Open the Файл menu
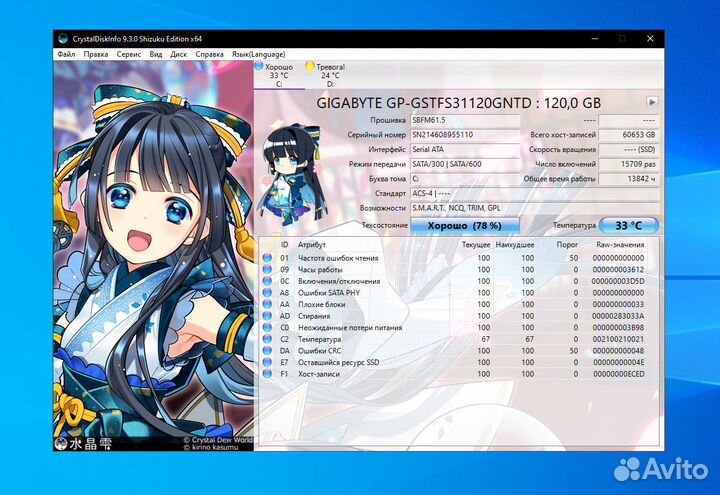 66,54
